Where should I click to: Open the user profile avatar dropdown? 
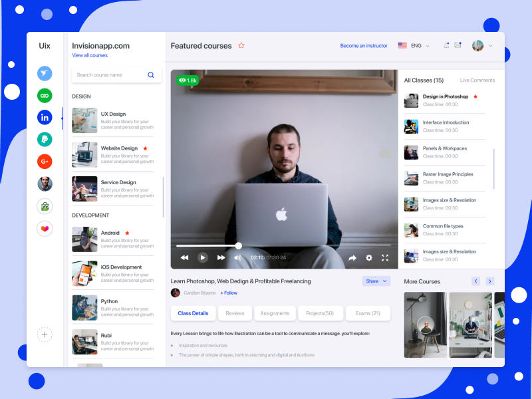(x=482, y=46)
